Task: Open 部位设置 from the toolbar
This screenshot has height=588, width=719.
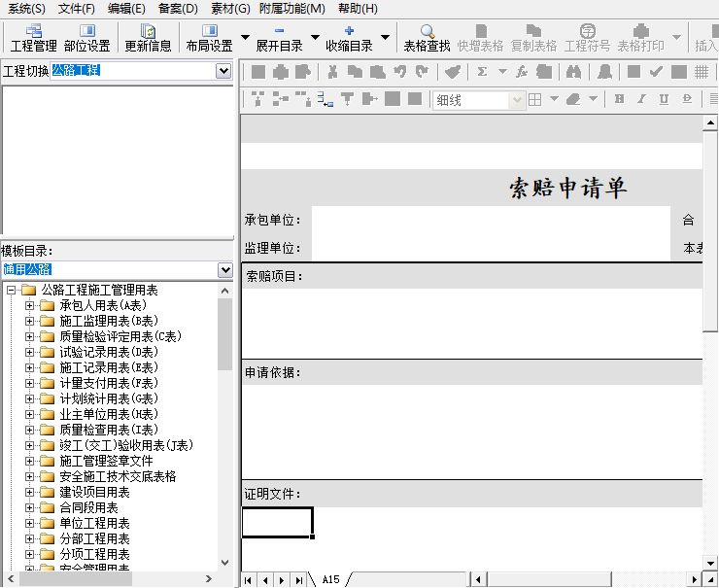Action: [x=86, y=38]
